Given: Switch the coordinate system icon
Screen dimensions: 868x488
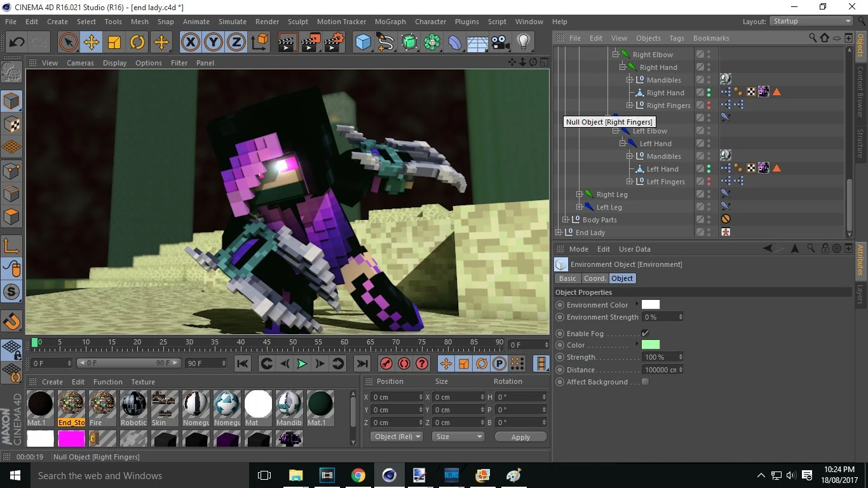Looking at the screenshot, I should coord(260,43).
